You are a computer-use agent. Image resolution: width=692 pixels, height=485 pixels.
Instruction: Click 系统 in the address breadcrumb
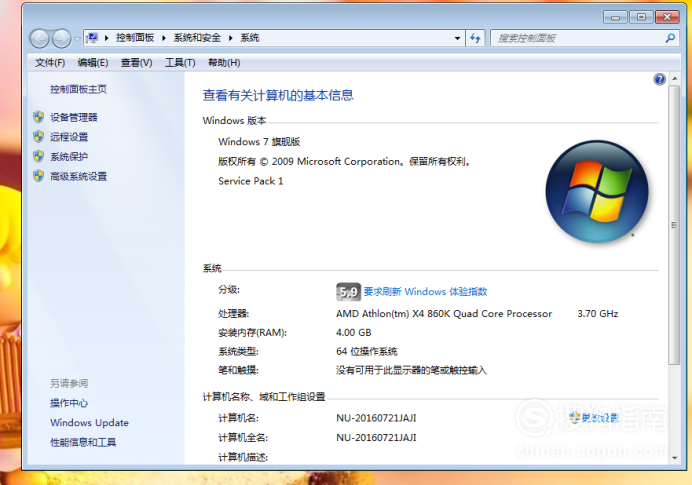click(x=250, y=38)
